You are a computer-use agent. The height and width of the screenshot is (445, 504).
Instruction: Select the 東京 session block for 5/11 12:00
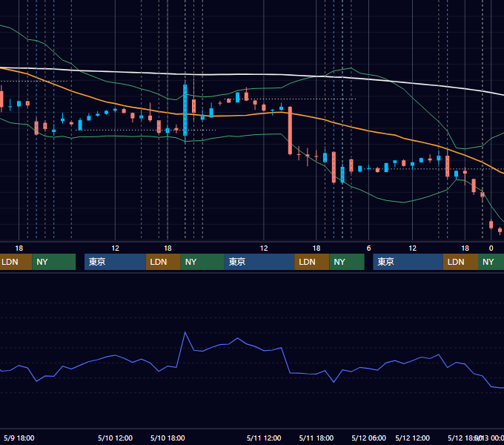(259, 262)
